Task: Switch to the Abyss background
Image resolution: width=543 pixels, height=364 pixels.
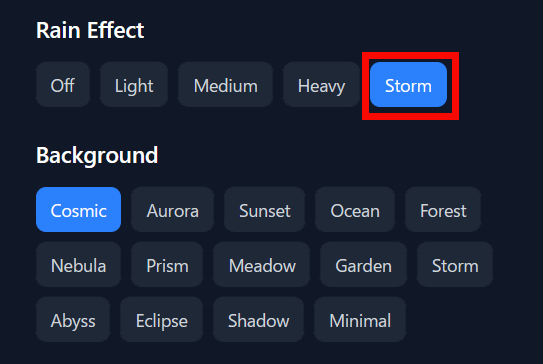Action: (73, 319)
